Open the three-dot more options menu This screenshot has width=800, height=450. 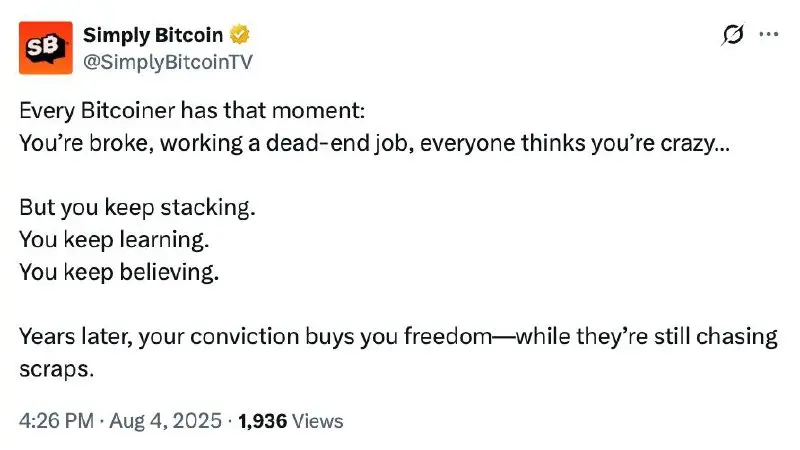[x=768, y=34]
